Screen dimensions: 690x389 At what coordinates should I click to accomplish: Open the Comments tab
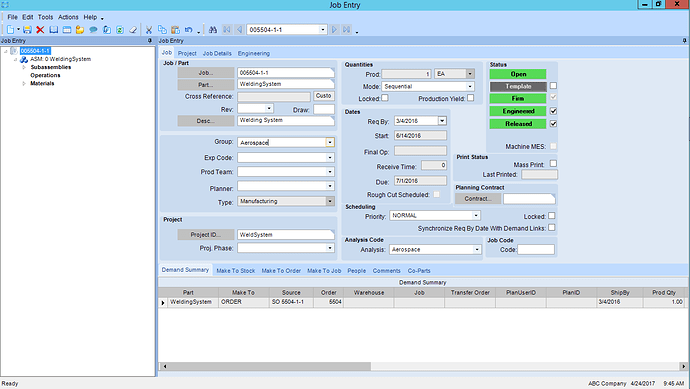pyautogui.click(x=386, y=271)
